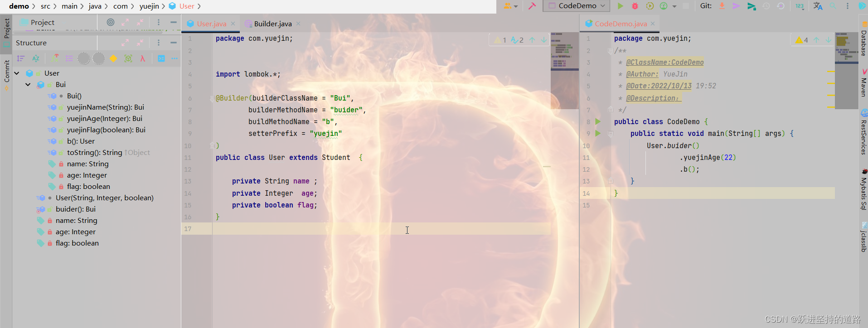
Task: Toggle the yellow diamond filter in Structure
Action: pos(113,58)
